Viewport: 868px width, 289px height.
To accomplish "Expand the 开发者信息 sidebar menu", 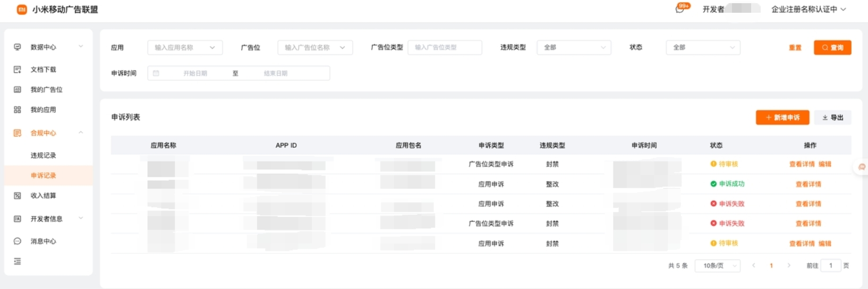I will point(81,218).
